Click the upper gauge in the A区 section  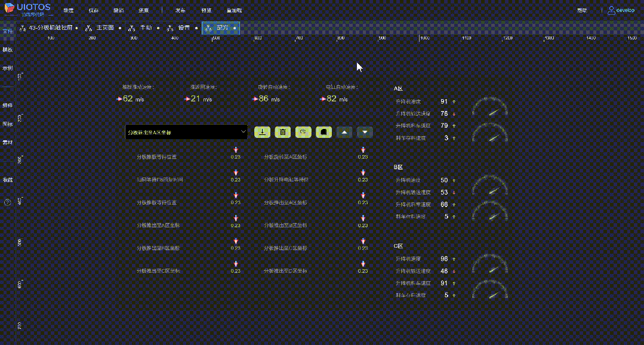[x=490, y=107]
